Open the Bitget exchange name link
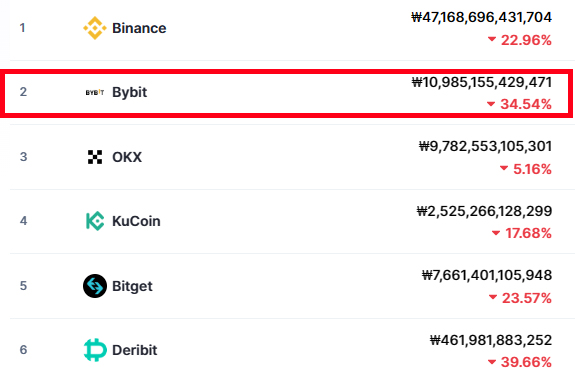 [x=132, y=286]
